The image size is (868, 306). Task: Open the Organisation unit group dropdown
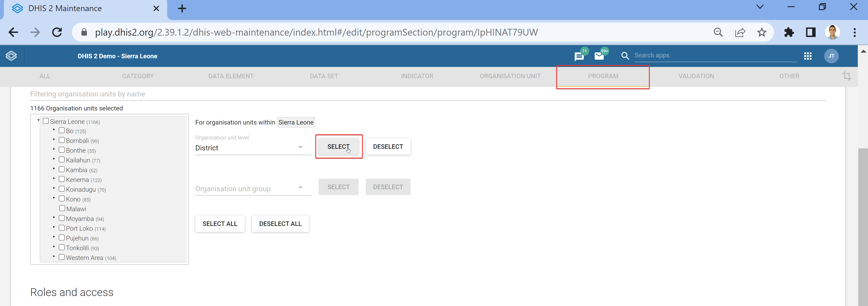click(253, 188)
